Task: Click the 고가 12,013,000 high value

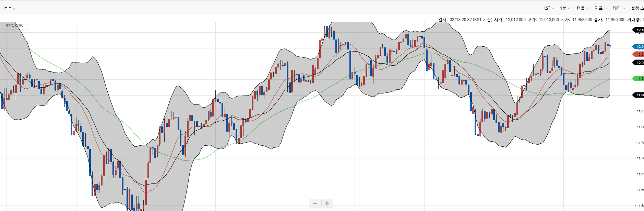Action: [549, 20]
